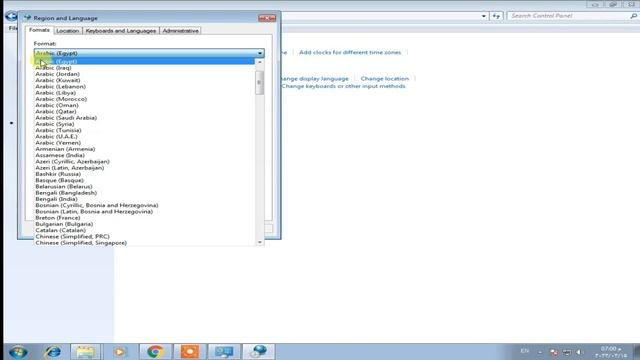
Task: Open the Administrative tab
Action: coord(180,31)
